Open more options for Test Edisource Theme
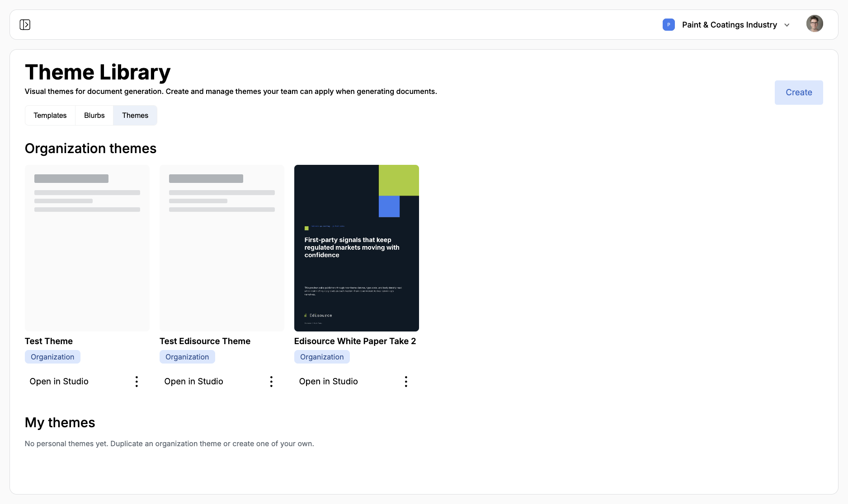 (x=271, y=382)
